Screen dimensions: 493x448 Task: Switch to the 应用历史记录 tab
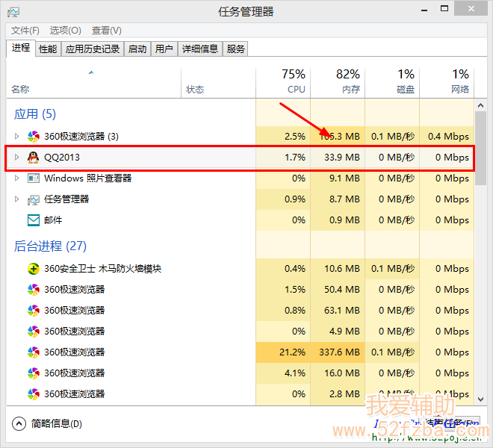tap(93, 49)
